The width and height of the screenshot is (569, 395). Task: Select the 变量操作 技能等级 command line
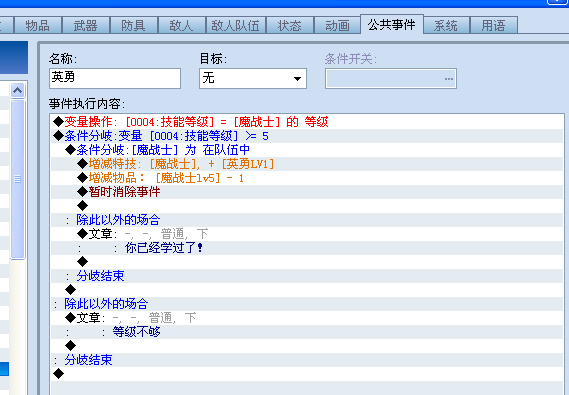pyautogui.click(x=307, y=122)
